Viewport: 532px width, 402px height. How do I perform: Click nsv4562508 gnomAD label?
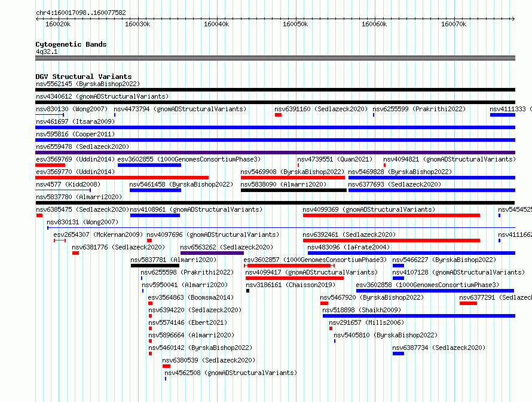(x=231, y=373)
